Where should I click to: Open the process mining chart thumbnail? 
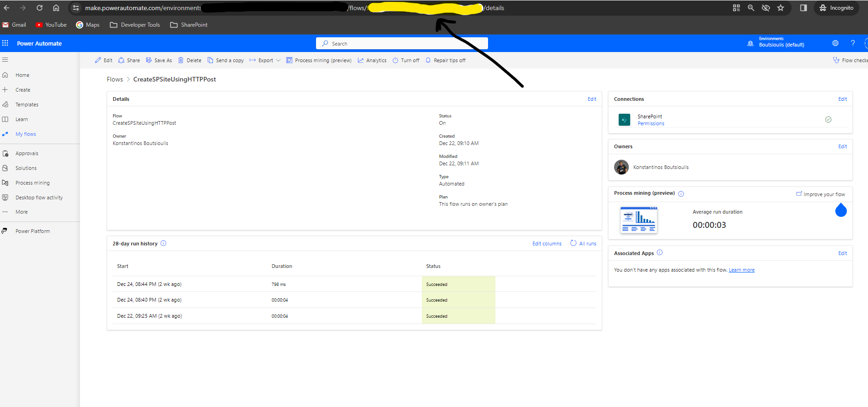tap(638, 220)
